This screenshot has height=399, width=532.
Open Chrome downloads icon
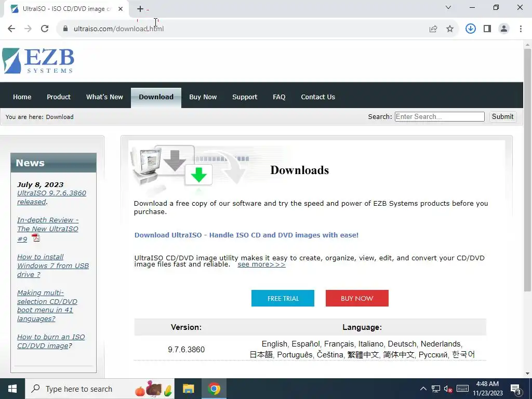tap(471, 29)
